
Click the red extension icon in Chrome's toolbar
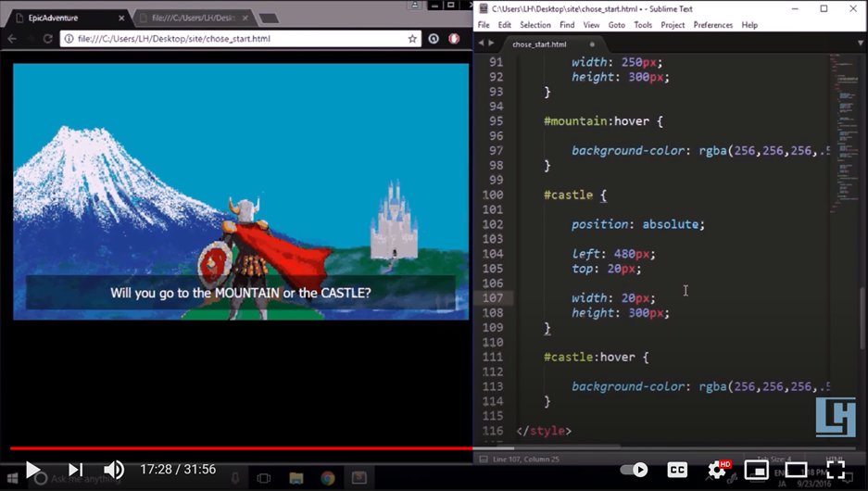(454, 39)
